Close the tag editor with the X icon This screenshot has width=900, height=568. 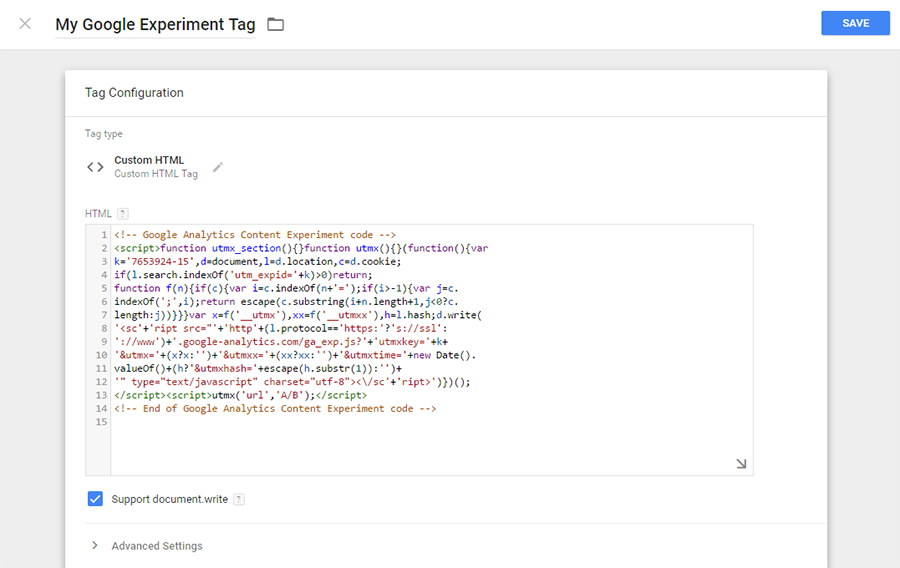[25, 24]
